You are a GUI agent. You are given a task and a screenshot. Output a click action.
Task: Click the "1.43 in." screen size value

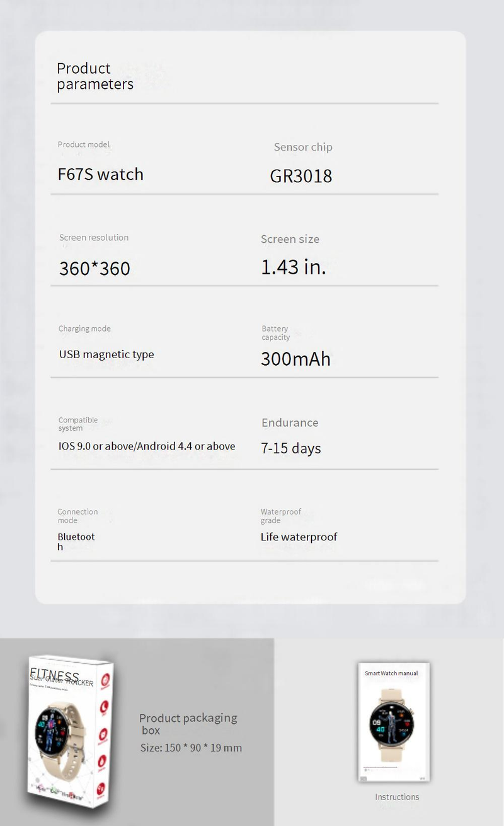pyautogui.click(x=294, y=267)
